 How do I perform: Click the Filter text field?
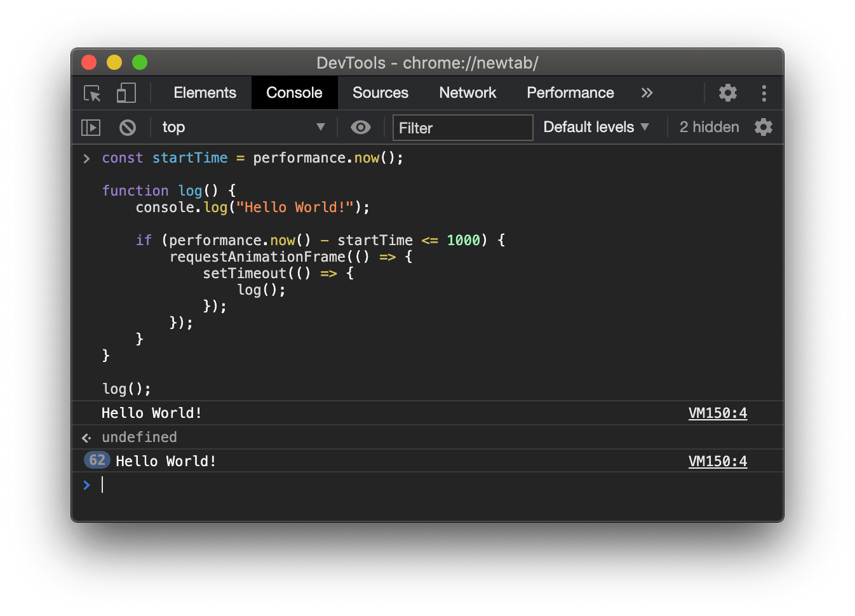tap(462, 128)
